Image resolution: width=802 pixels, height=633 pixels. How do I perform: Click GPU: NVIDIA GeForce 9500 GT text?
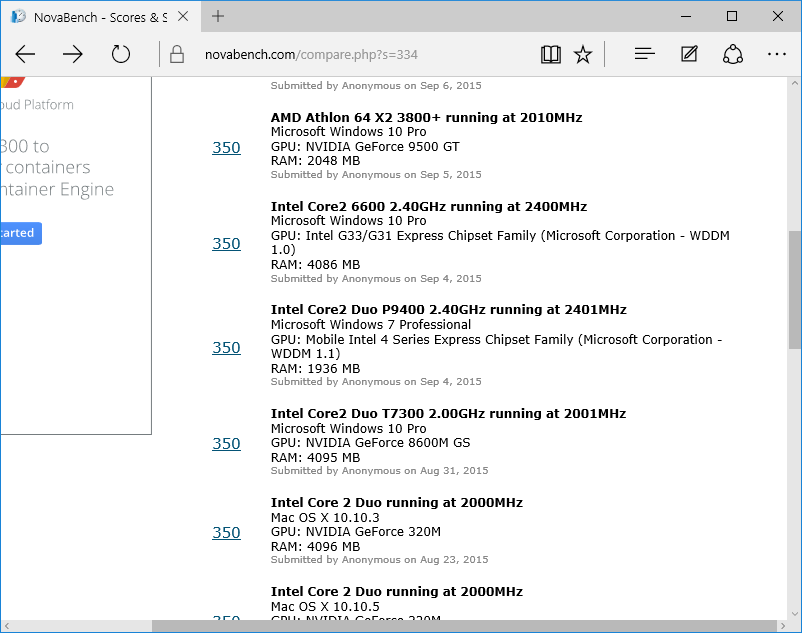(365, 147)
